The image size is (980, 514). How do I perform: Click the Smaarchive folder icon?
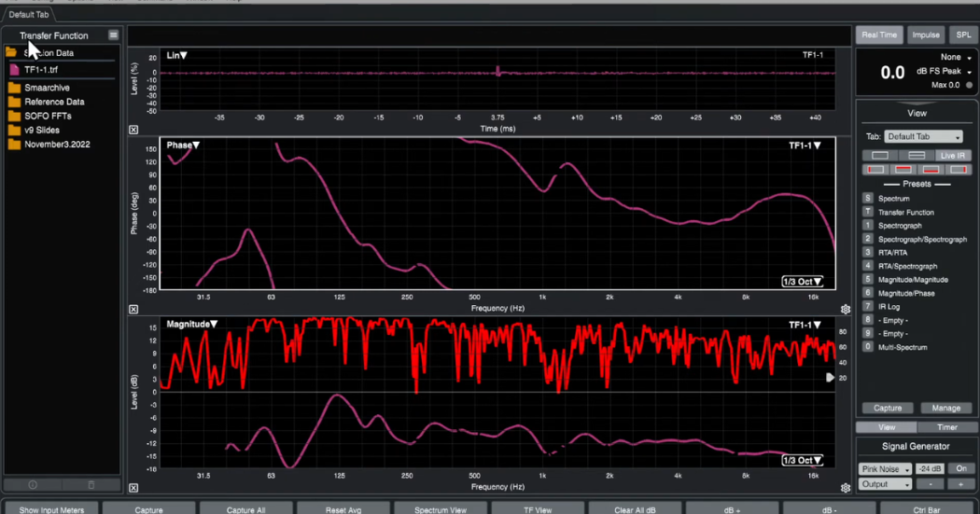coord(14,88)
